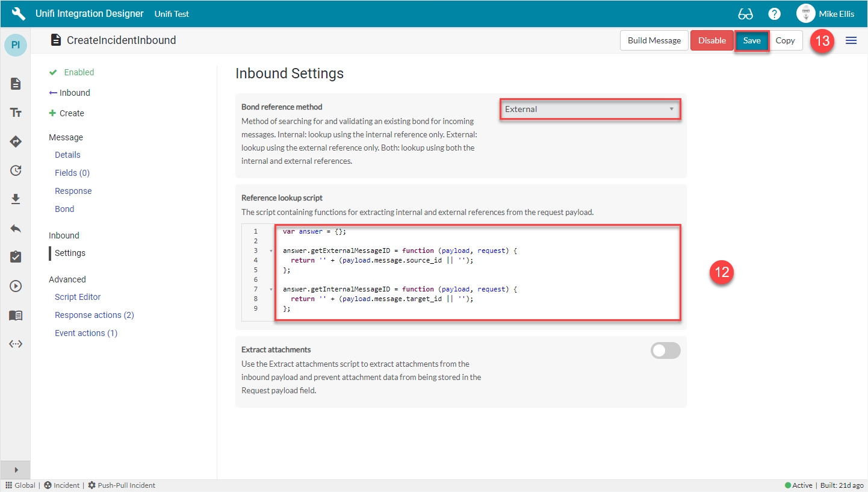868x492 pixels.
Task: Collapse code fold arrow at line 7
Action: tap(271, 289)
